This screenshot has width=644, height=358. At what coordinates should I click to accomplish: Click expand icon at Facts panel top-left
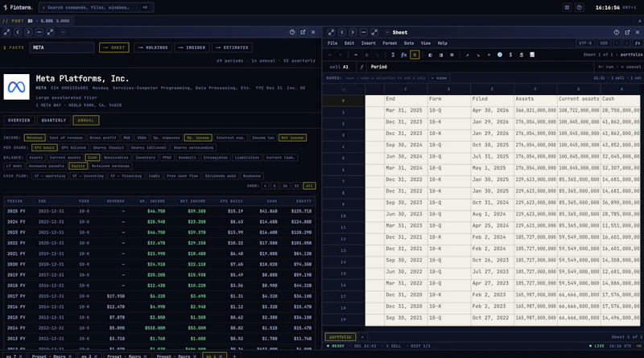(6, 32)
